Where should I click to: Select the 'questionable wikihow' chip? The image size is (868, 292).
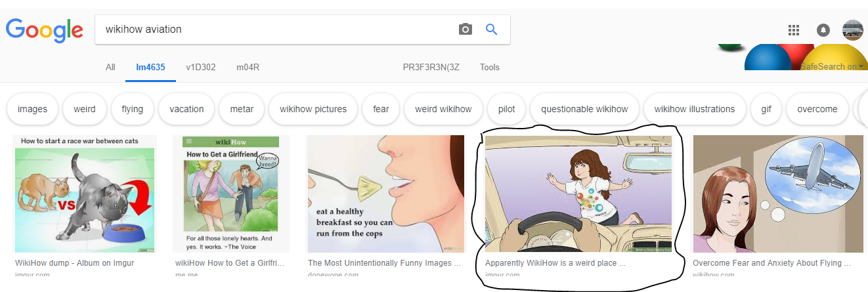pyautogui.click(x=584, y=109)
